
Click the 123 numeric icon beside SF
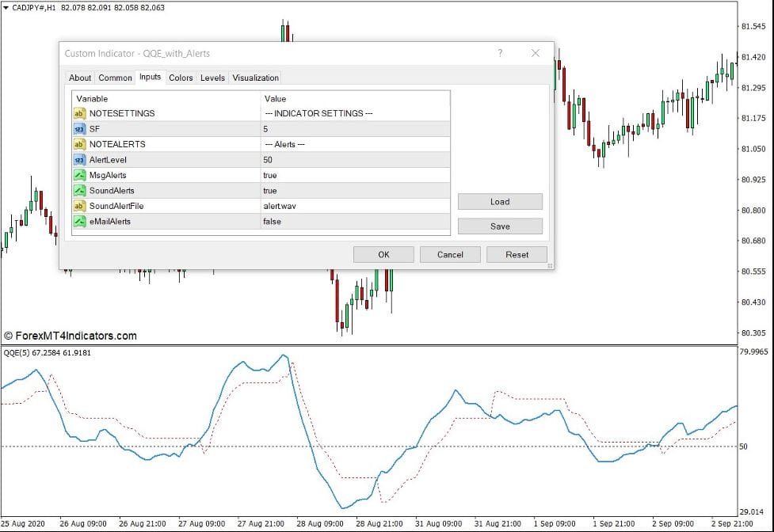78,128
